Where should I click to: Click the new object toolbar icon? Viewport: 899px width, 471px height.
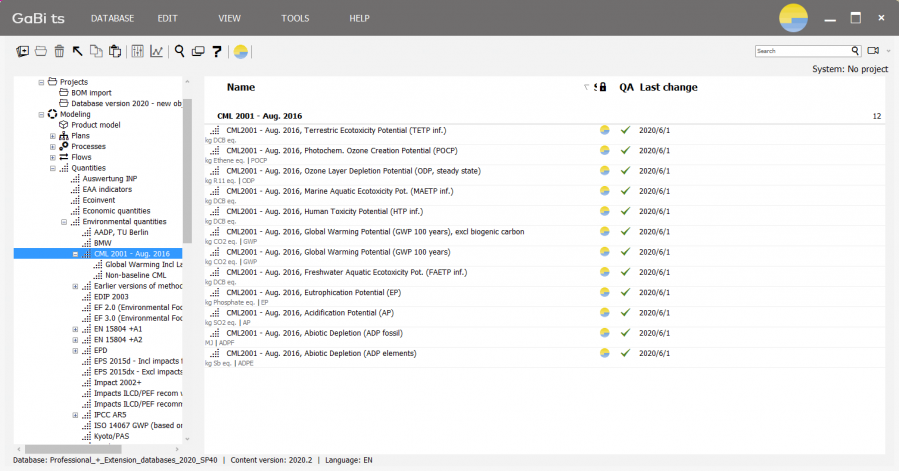pyautogui.click(x=23, y=51)
